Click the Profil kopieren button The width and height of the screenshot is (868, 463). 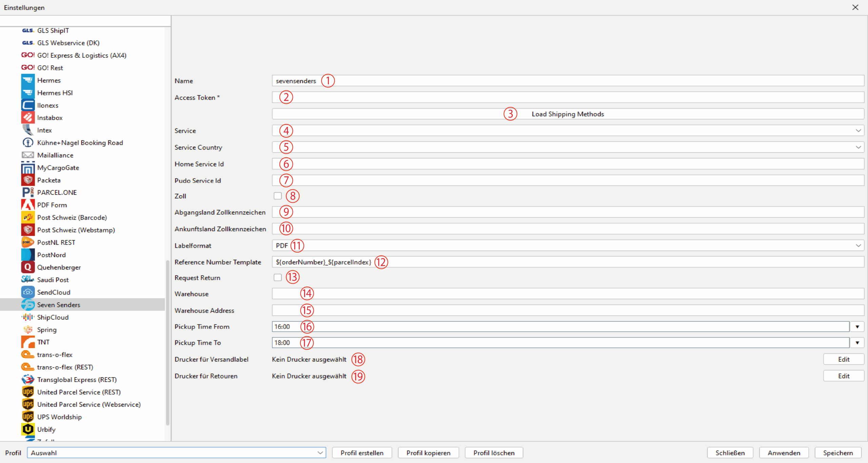pyautogui.click(x=428, y=453)
